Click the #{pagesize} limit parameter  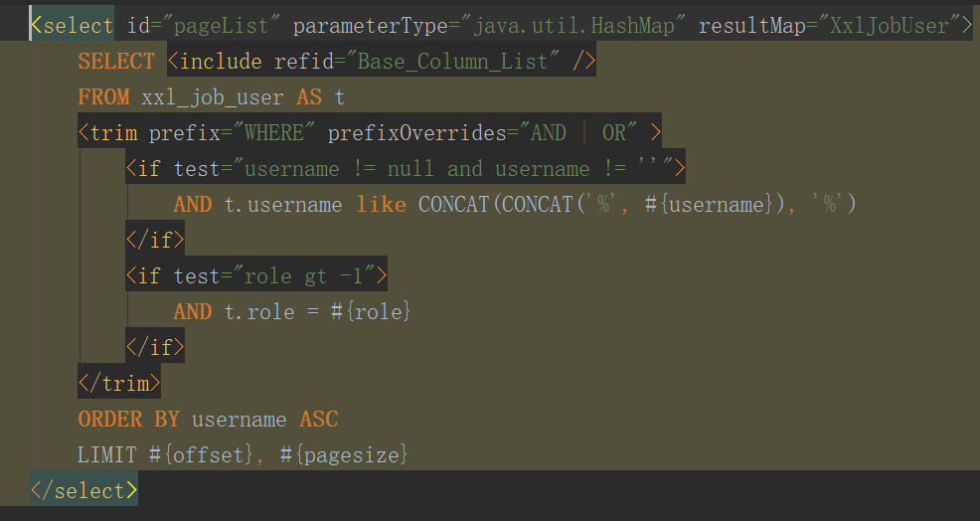[345, 455]
